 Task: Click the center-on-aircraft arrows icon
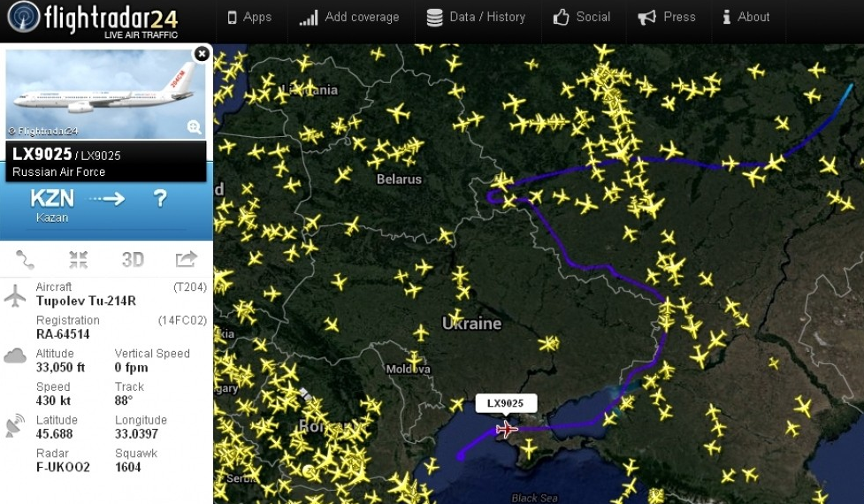[x=79, y=260]
